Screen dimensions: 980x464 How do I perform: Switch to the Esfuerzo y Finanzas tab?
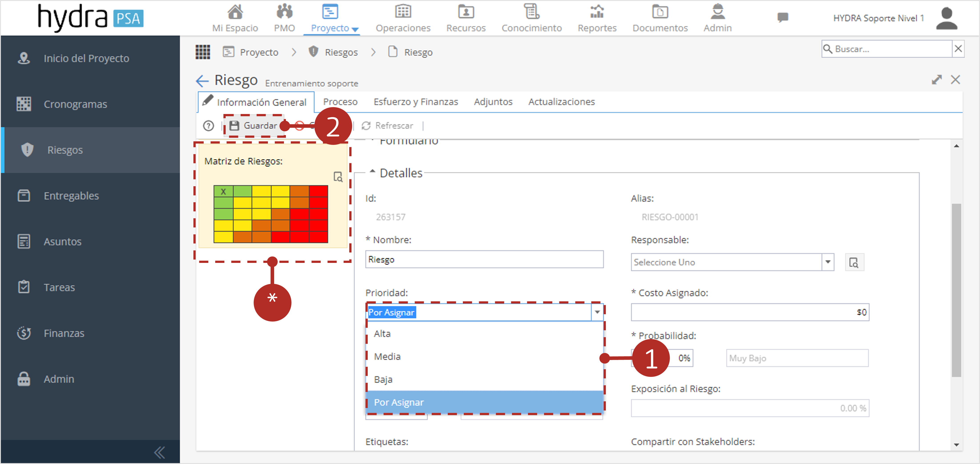(416, 102)
